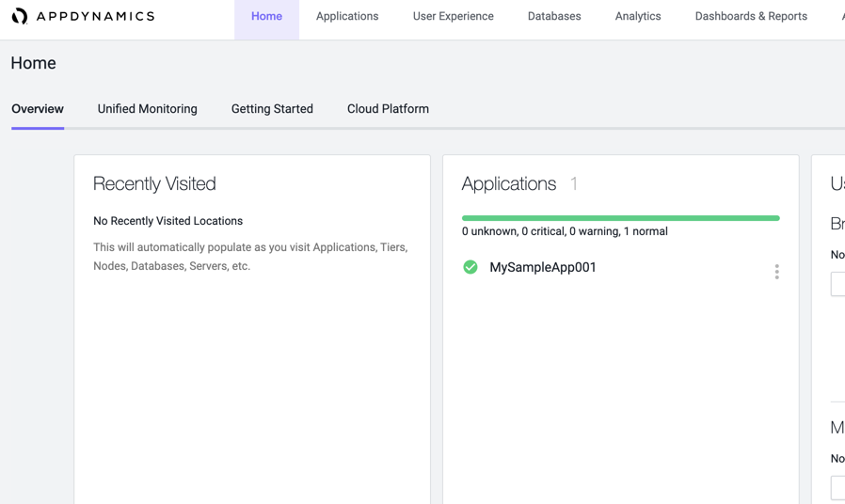Select the Overview sub-tab
This screenshot has width=845, height=504.
(38, 109)
